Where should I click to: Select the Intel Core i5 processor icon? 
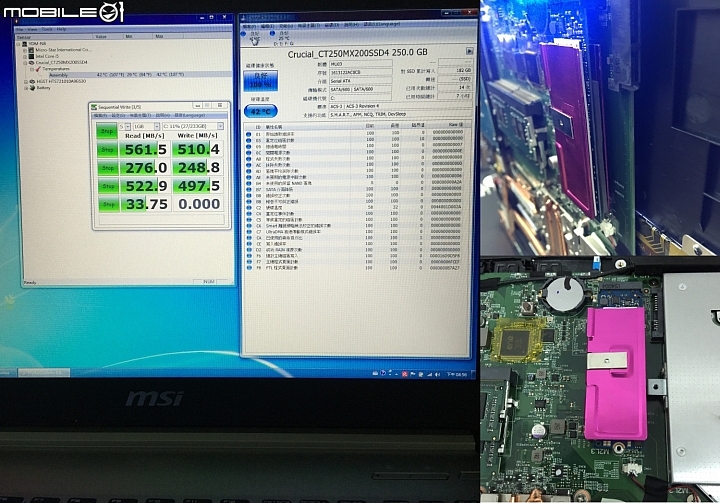[31, 56]
